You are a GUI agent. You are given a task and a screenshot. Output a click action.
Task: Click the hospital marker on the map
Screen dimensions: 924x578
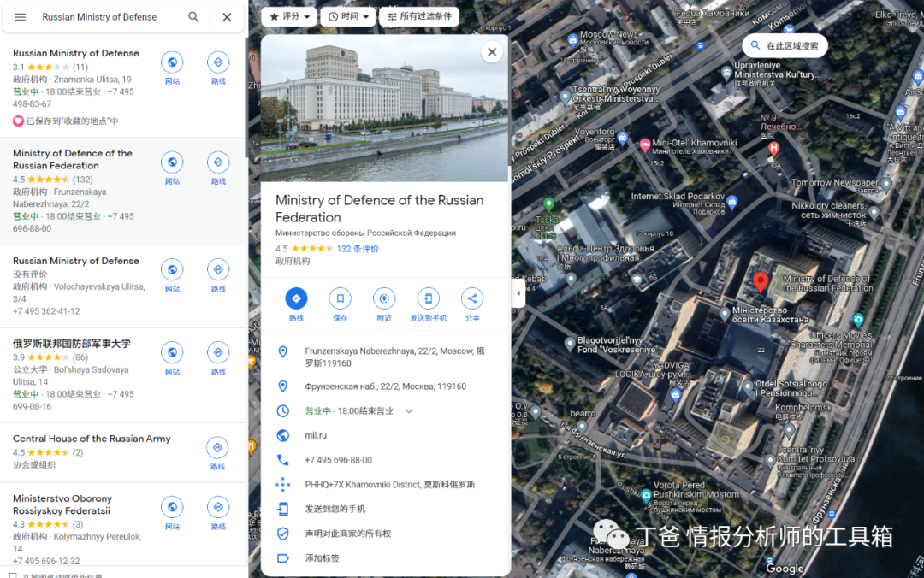(x=773, y=148)
